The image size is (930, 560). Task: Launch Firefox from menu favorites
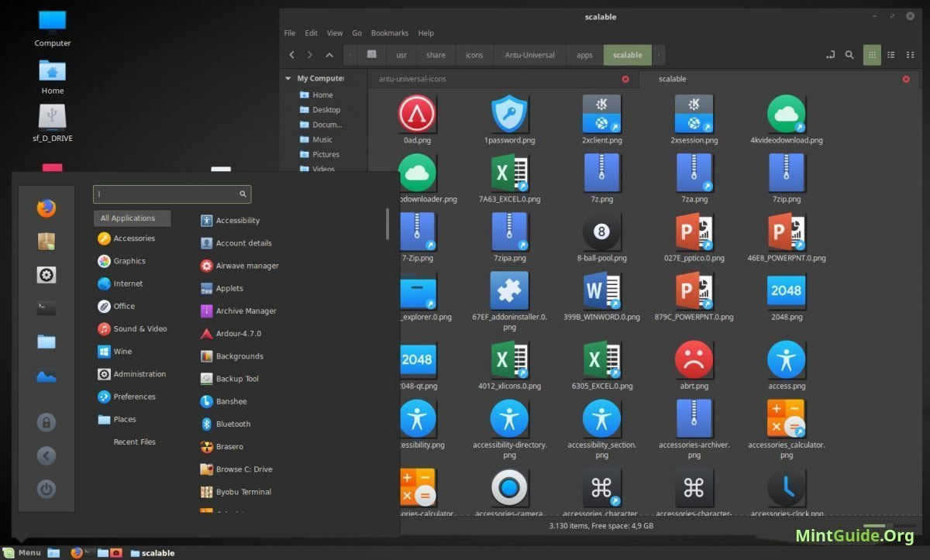tap(46, 208)
